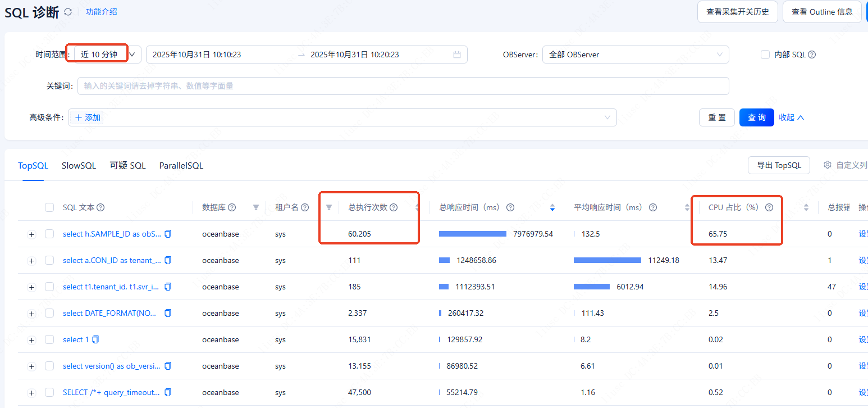Open the 近 10 分钟 time range dropdown

point(108,55)
